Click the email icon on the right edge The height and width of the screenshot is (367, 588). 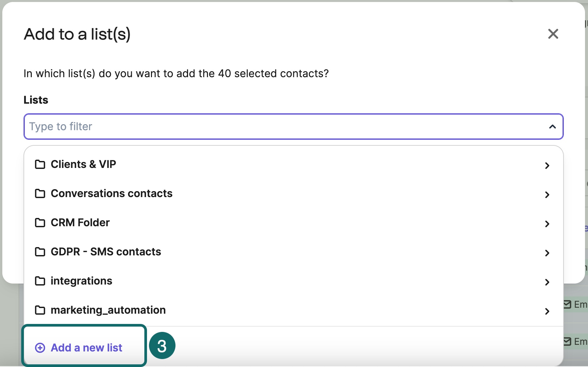pos(567,305)
